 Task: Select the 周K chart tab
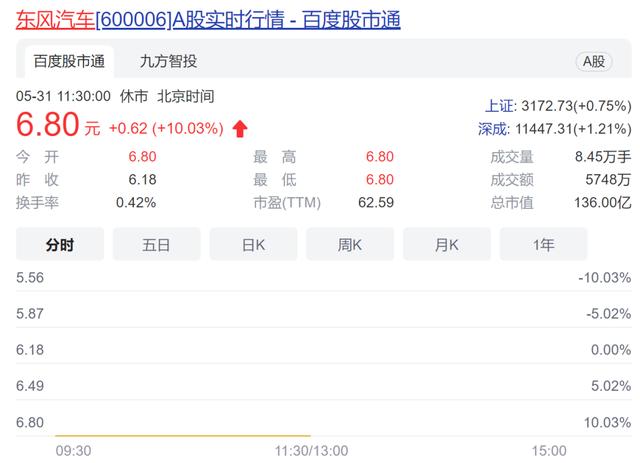tap(350, 245)
